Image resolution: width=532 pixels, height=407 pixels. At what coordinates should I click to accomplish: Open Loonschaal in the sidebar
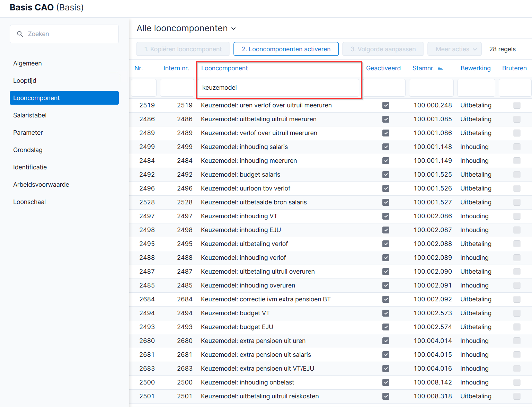(x=64, y=202)
